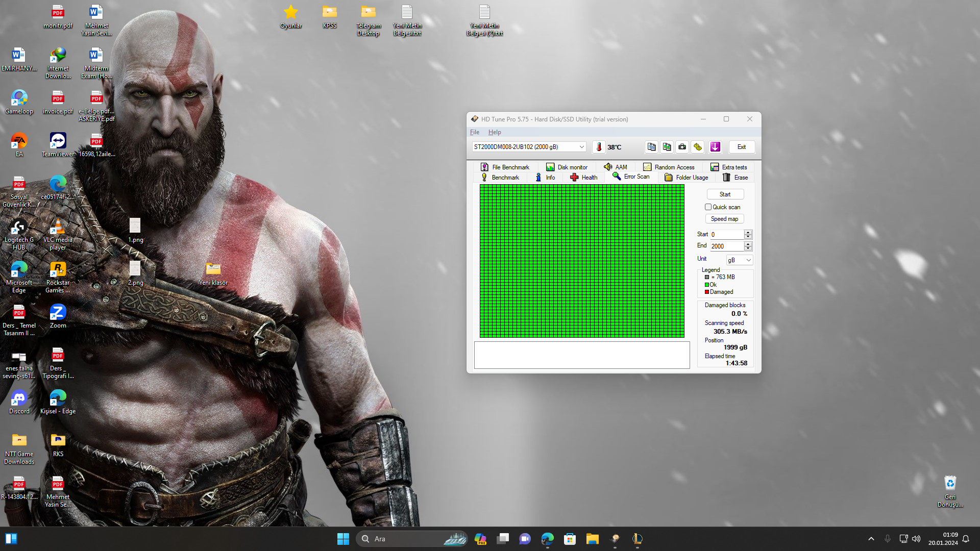Open the File menu
Image resolution: width=980 pixels, height=551 pixels.
[474, 132]
